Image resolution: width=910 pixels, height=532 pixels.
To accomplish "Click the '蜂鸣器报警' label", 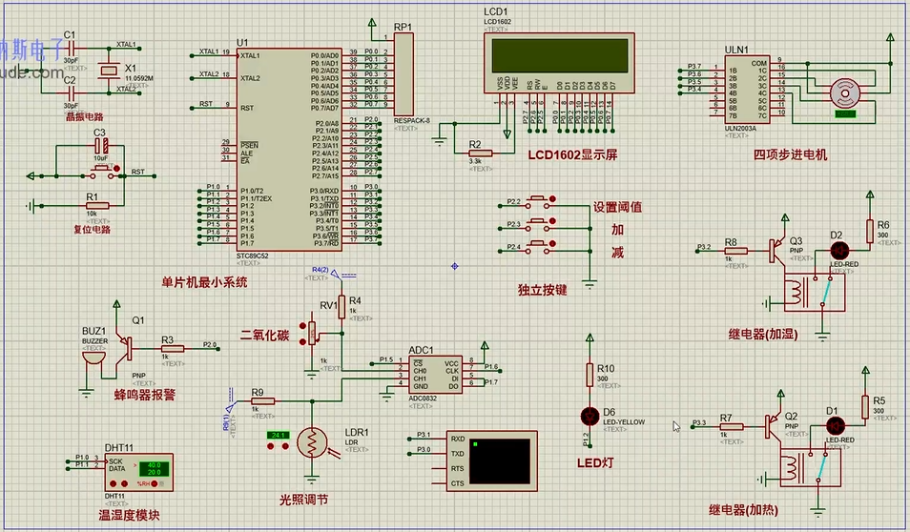I will (x=145, y=395).
